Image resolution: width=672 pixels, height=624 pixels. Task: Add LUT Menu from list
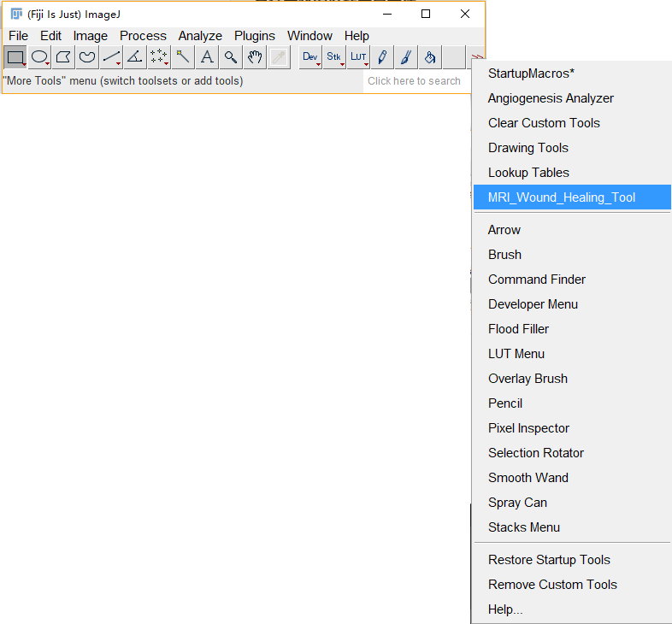572,355
